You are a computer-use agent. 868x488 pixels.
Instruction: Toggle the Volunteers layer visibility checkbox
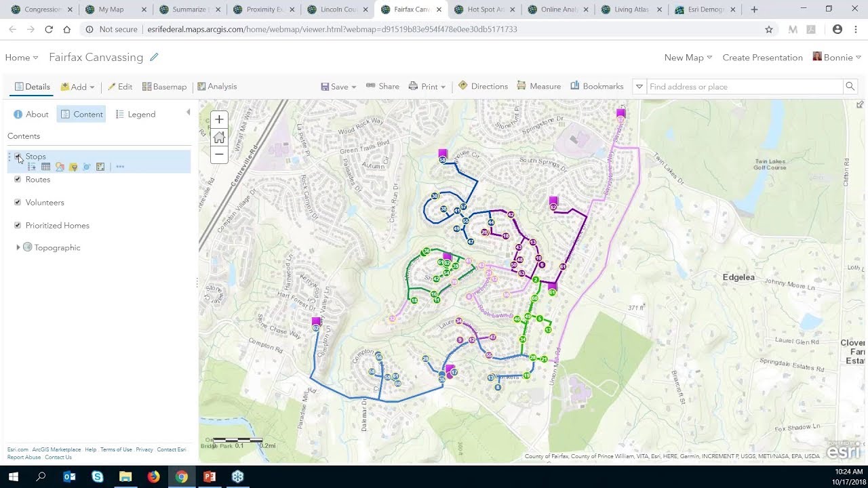tap(18, 203)
